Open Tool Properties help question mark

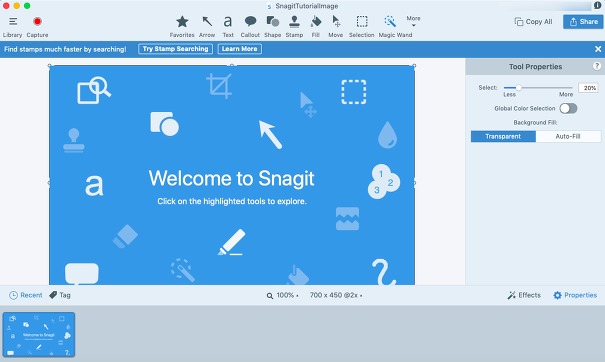click(x=597, y=66)
